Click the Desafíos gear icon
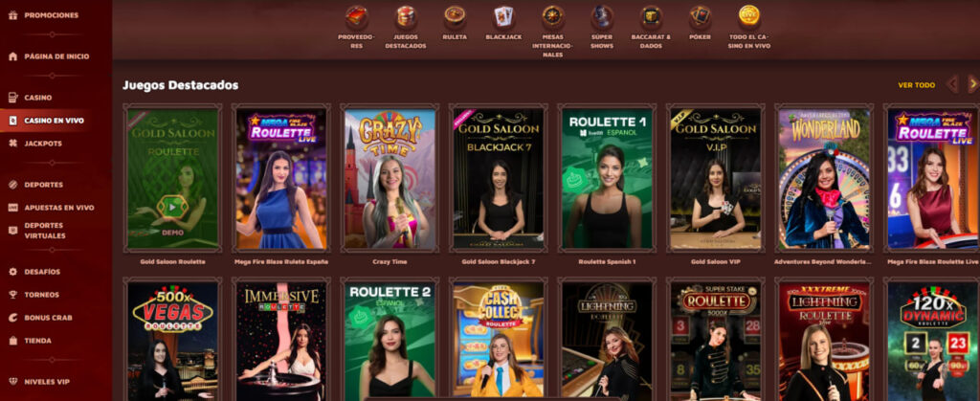The width and height of the screenshot is (980, 401). [x=12, y=272]
